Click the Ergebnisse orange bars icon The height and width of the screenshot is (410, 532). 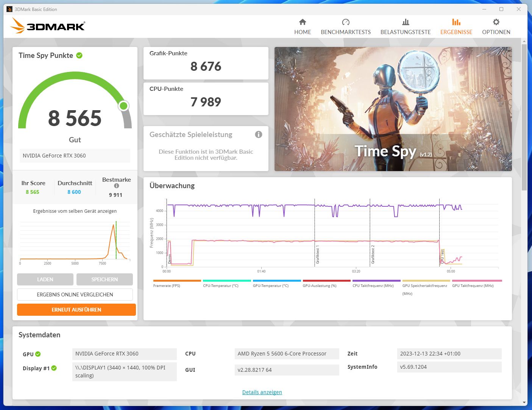456,22
